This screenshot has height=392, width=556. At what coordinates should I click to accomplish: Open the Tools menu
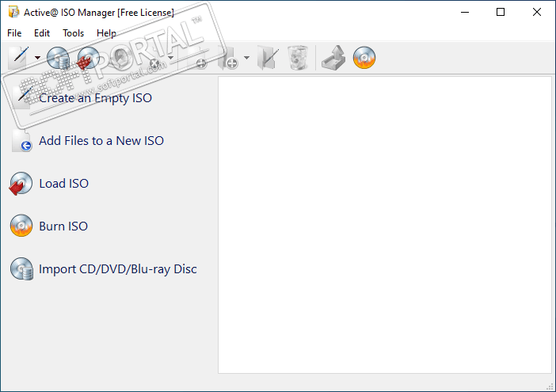[74, 33]
